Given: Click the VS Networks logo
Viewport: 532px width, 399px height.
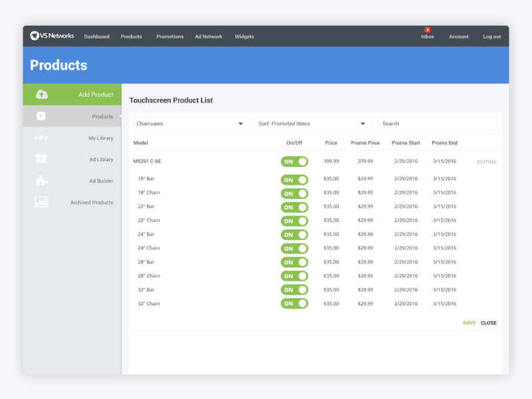Looking at the screenshot, I should (x=53, y=36).
